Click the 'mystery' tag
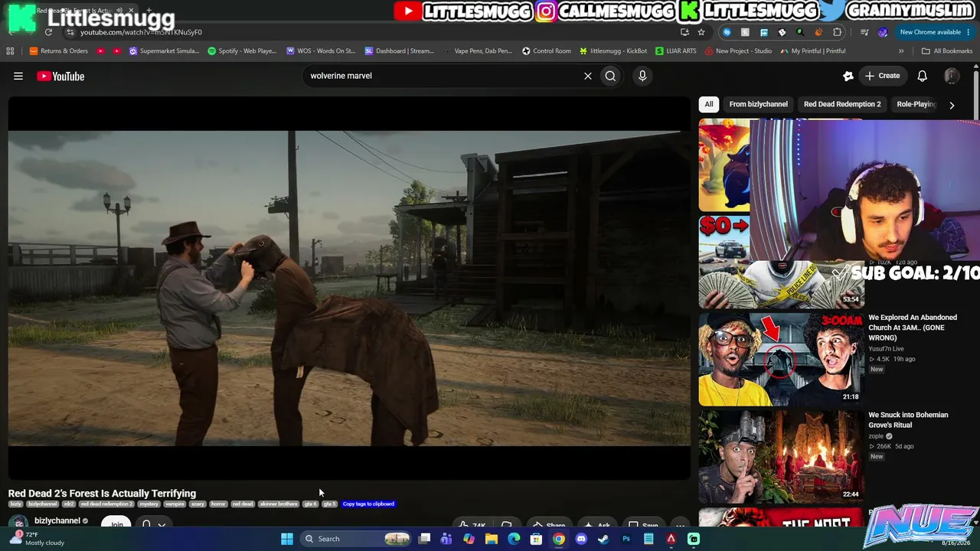The height and width of the screenshot is (551, 980). (x=149, y=504)
